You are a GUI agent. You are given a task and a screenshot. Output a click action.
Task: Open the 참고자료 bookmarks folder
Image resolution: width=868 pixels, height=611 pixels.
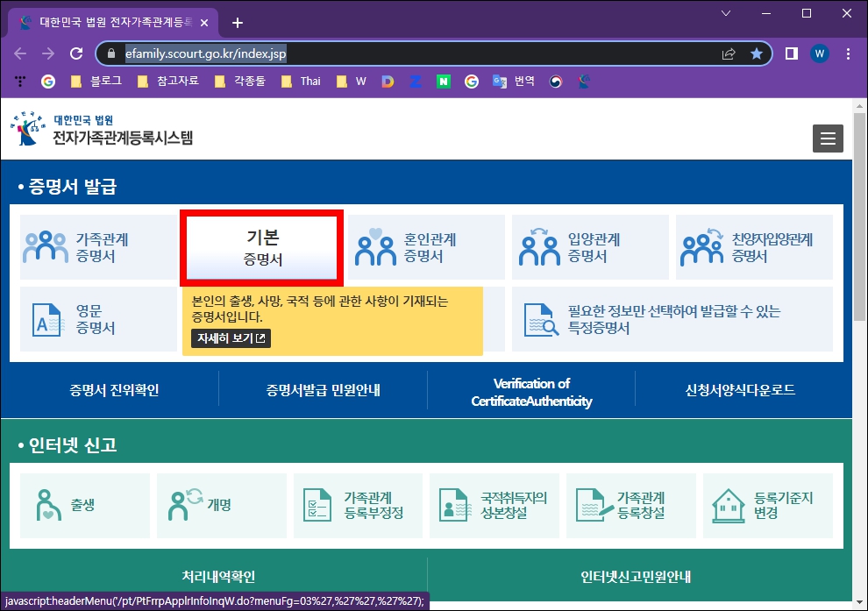click(174, 80)
